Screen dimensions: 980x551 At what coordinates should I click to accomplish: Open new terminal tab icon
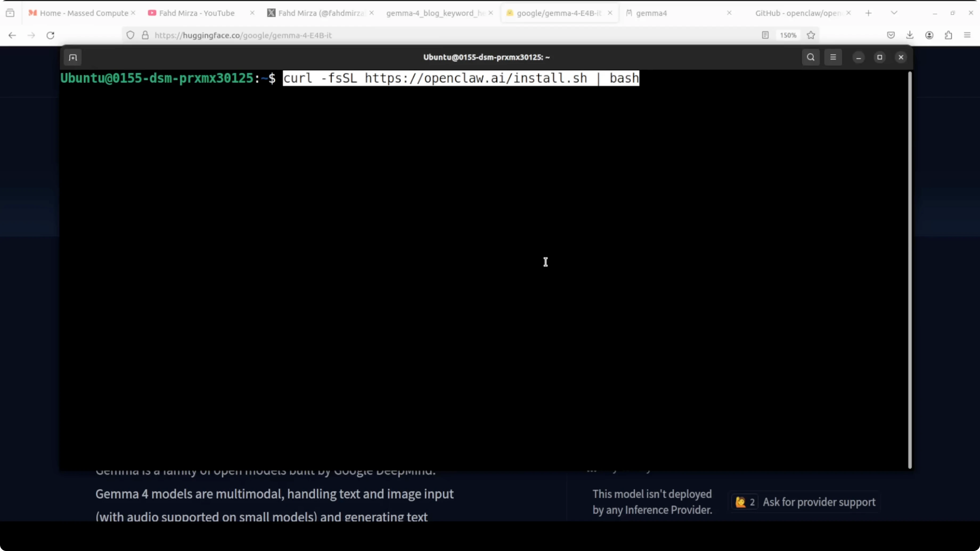click(x=73, y=57)
